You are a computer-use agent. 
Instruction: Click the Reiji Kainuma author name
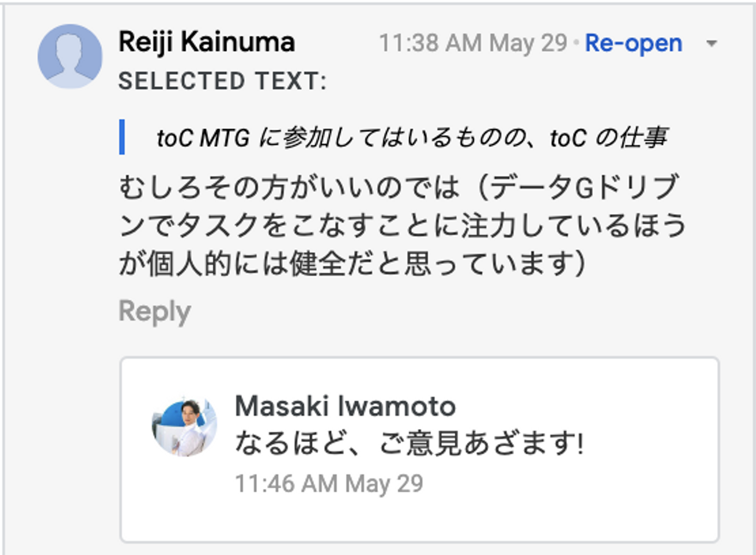pyautogui.click(x=207, y=42)
